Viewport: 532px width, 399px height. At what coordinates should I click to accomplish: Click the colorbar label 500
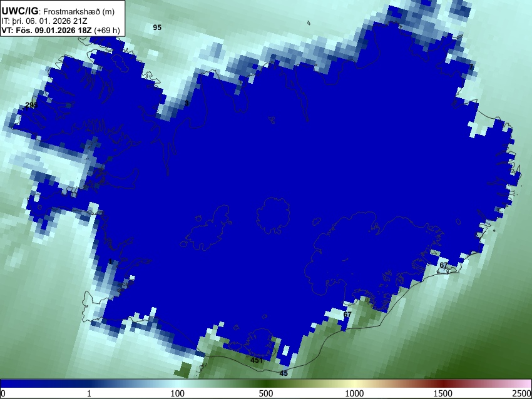[x=266, y=393]
